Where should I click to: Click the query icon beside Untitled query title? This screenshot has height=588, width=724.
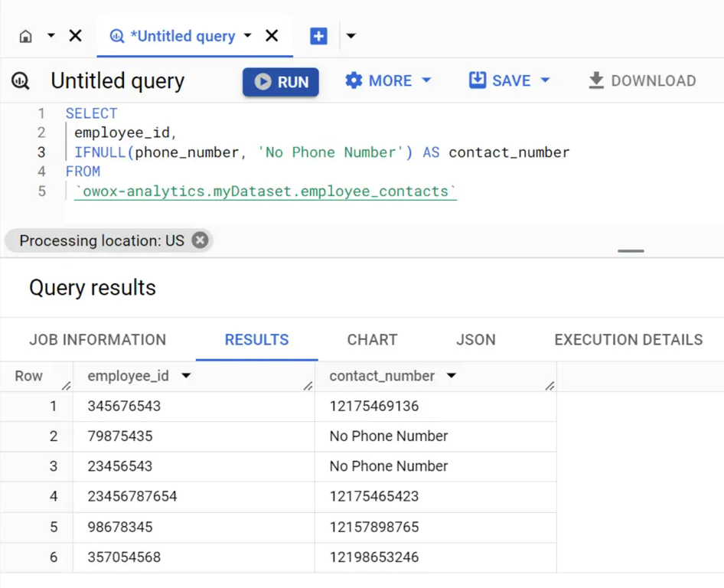(x=21, y=81)
